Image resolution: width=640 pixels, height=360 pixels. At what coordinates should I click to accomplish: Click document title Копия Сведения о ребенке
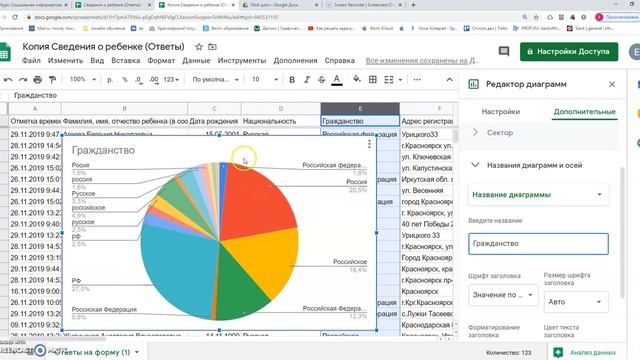click(103, 47)
